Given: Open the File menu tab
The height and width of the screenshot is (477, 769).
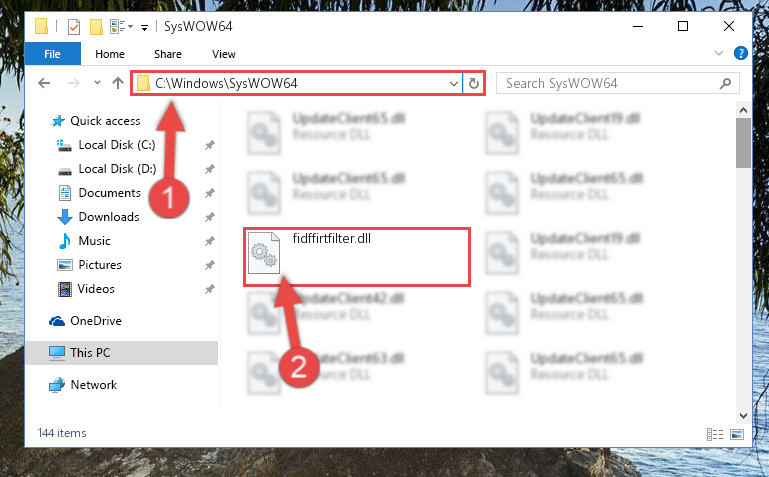Looking at the screenshot, I should tap(52, 53).
